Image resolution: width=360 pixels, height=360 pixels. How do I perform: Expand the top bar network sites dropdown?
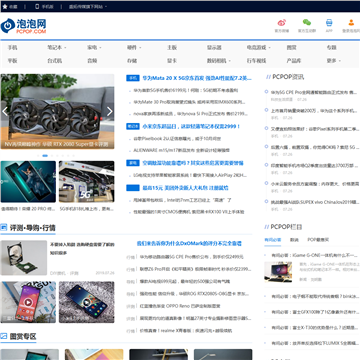pyautogui.click(x=88, y=6)
